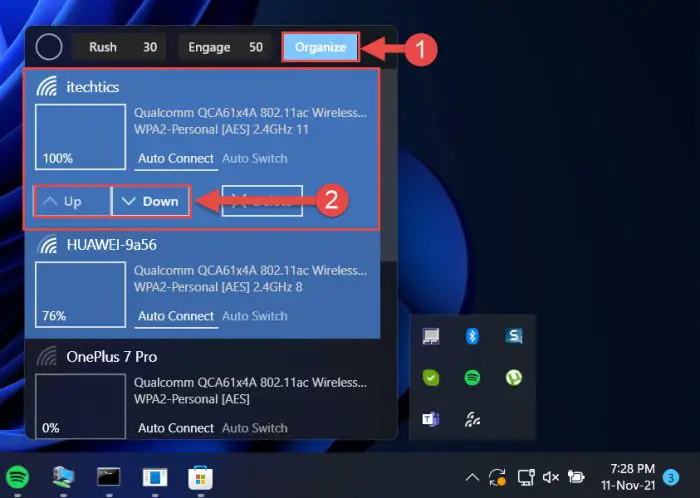Viewport: 700px width, 498px height.
Task: Click the Engage threshold value 50
Action: (x=256, y=47)
